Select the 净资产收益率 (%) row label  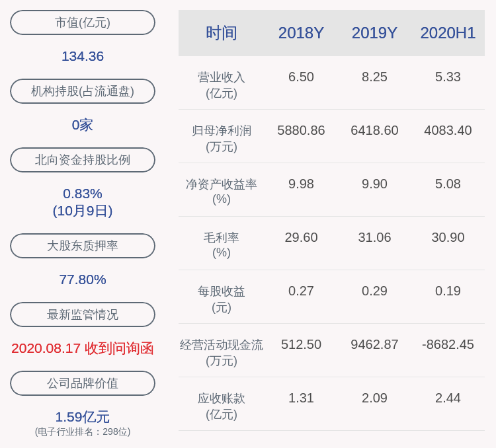click(x=222, y=192)
